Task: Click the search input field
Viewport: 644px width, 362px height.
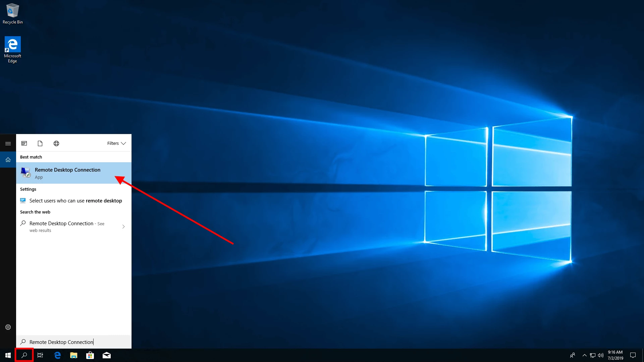Action: pos(74,342)
